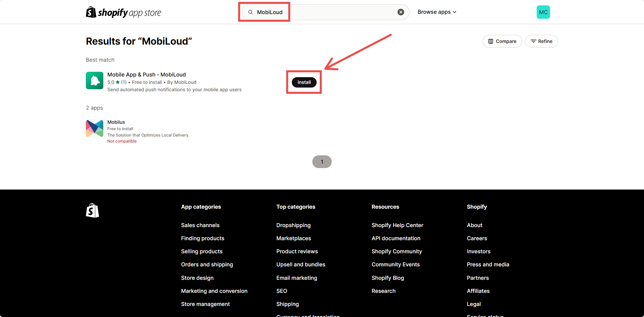644x317 pixels.
Task: Open the Compare button
Action: point(502,41)
